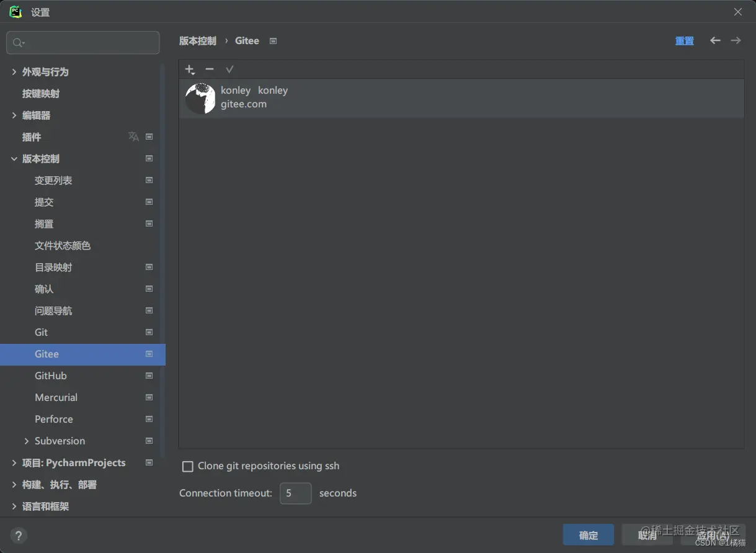Expand 语言和框架 section
This screenshot has height=553, width=756.
click(x=14, y=506)
